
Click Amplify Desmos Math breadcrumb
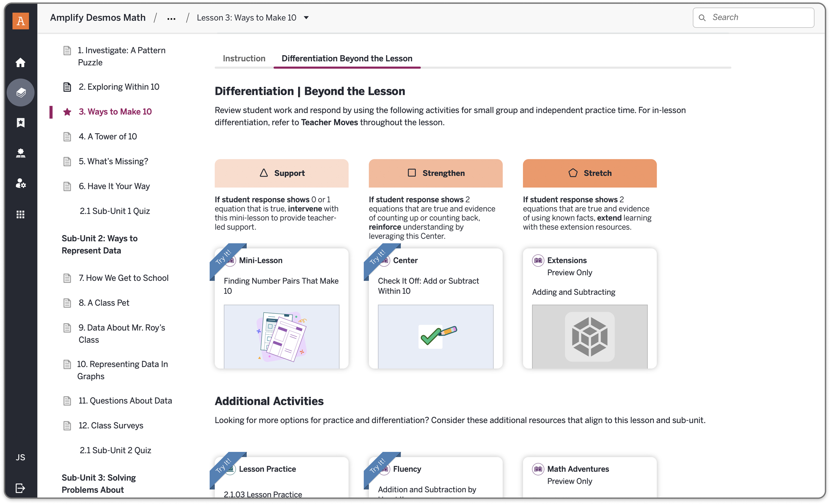[98, 18]
